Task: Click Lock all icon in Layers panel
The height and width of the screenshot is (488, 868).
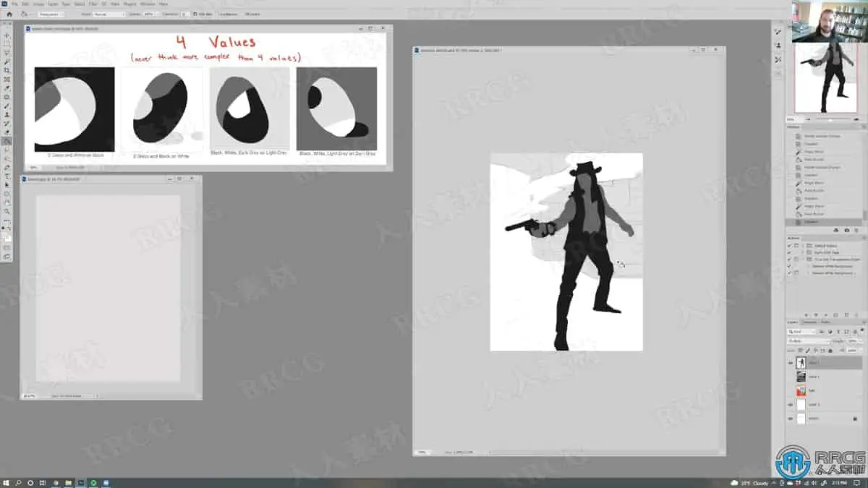Action: (x=830, y=350)
